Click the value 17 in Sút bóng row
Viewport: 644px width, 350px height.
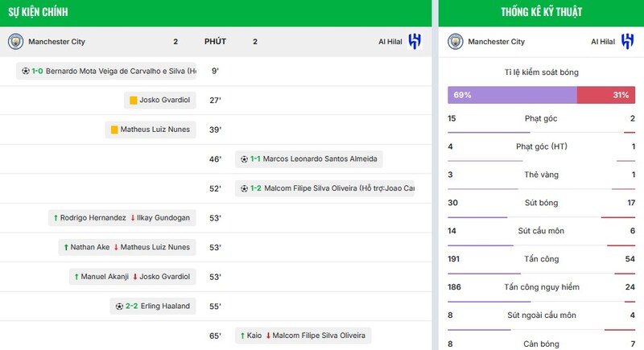(631, 203)
